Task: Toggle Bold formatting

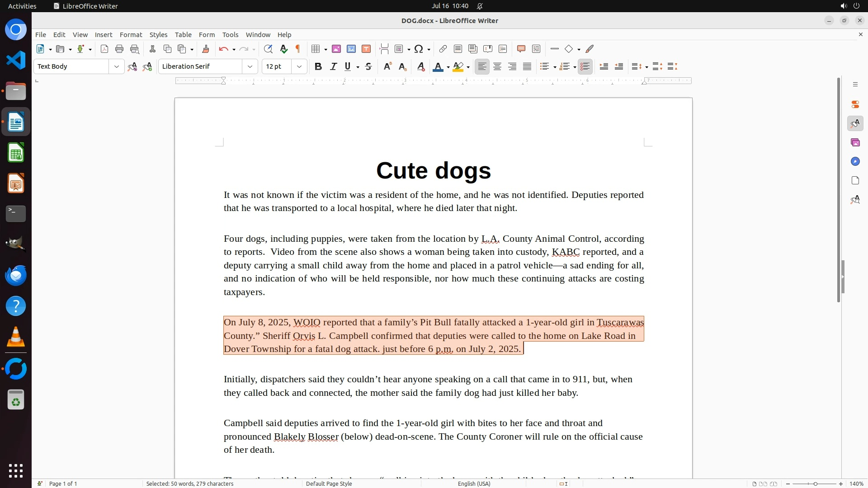Action: [x=318, y=67]
